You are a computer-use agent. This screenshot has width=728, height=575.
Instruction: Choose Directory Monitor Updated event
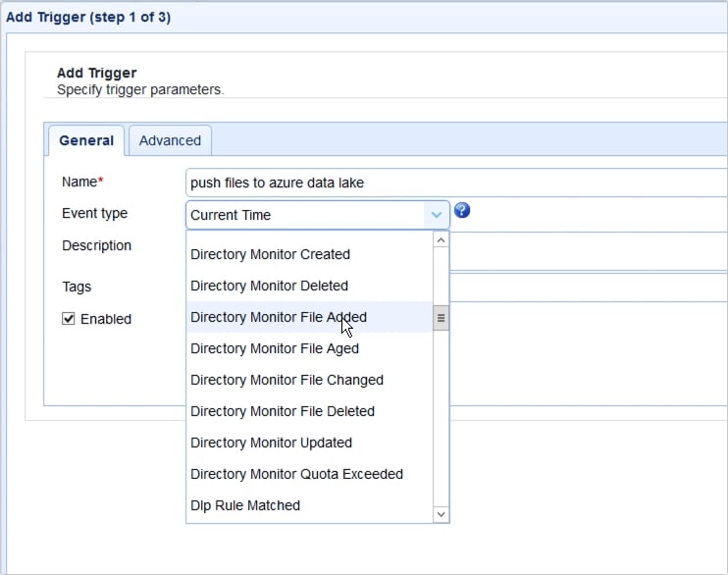click(x=271, y=443)
